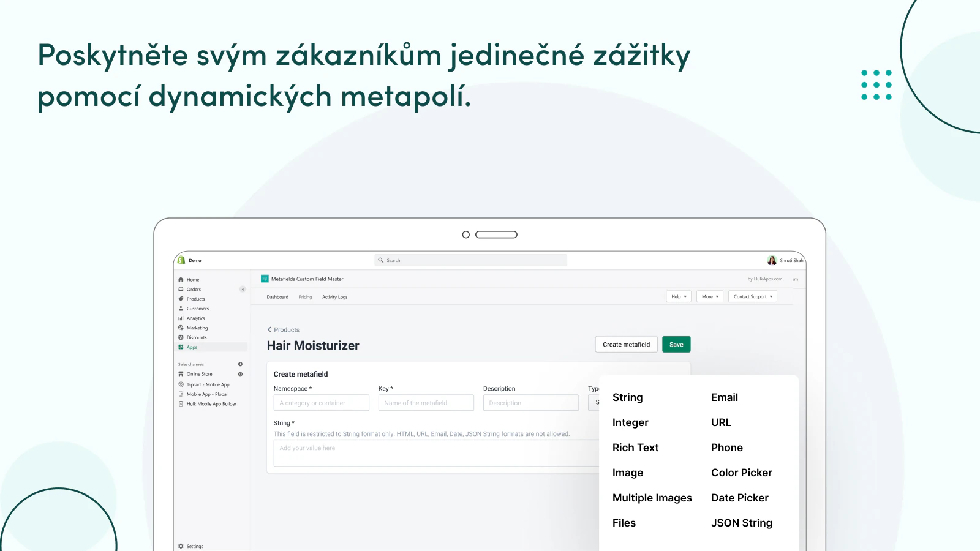
Task: Open Online Store storefront icon
Action: click(181, 374)
